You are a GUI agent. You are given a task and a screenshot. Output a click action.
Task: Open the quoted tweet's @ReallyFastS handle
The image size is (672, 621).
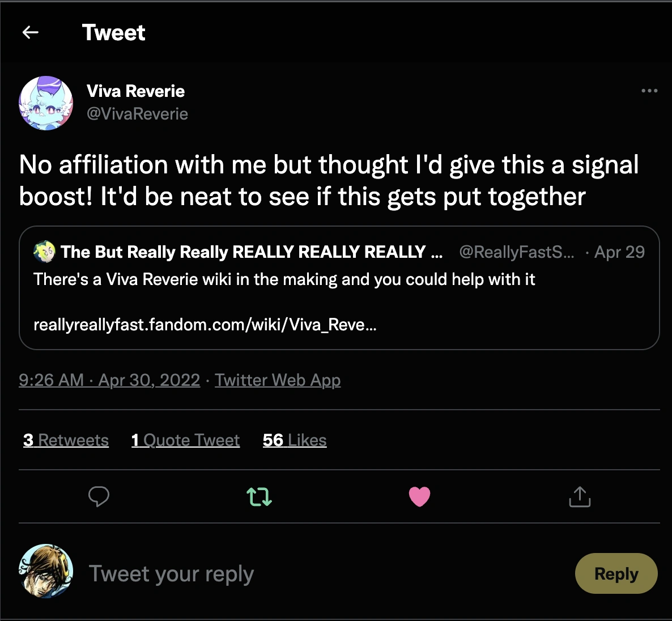coord(516,252)
